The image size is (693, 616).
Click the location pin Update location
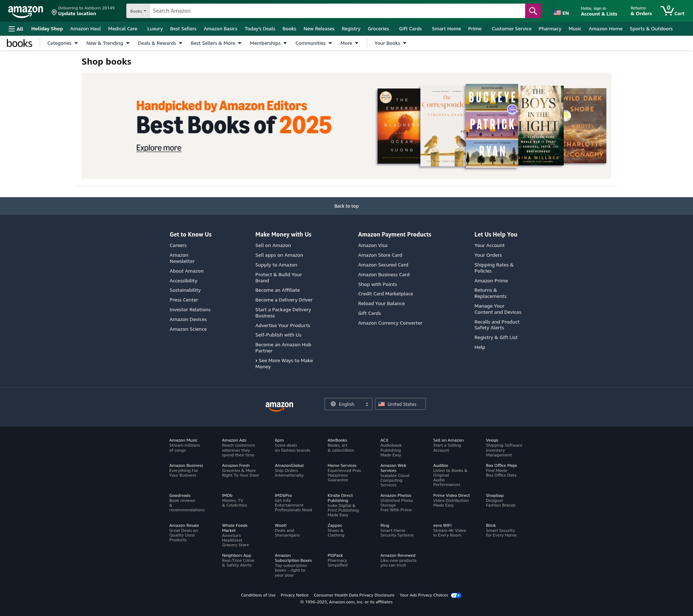[83, 11]
